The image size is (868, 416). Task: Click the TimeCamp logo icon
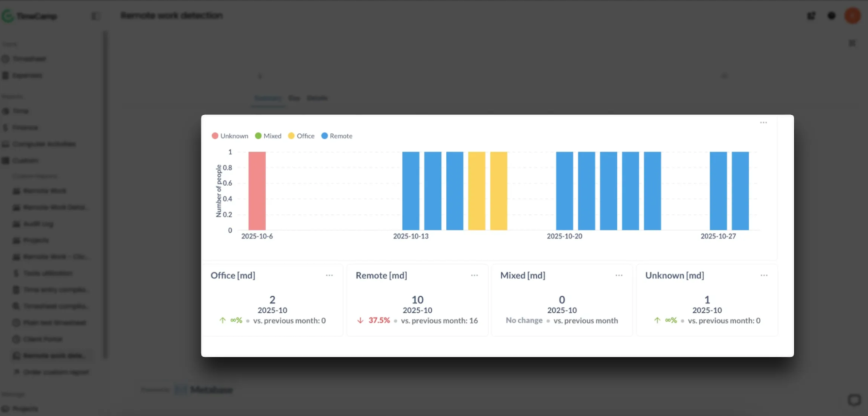tap(8, 16)
